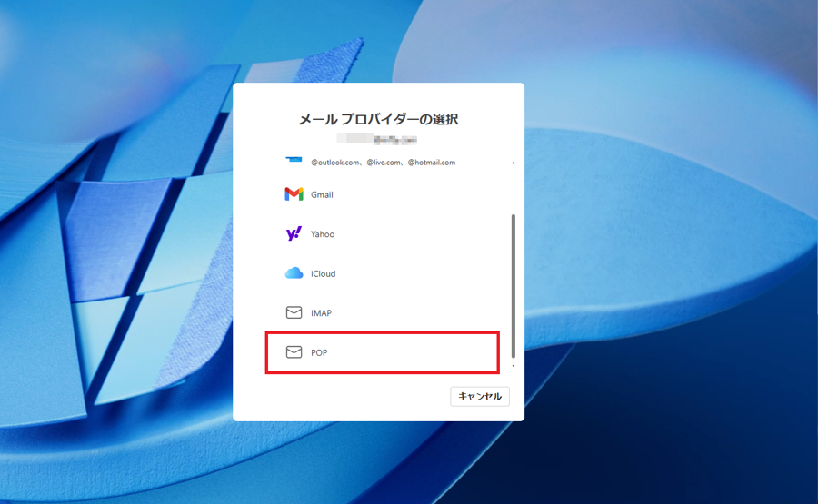Click the @hotmail.com domain text
This screenshot has width=818, height=504.
coord(431,163)
